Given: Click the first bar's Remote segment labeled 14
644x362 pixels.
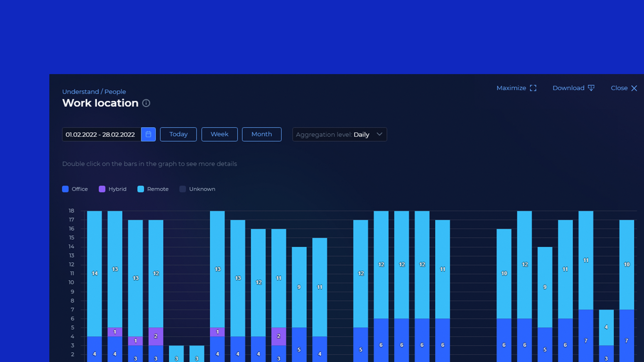Looking at the screenshot, I should (95, 274).
